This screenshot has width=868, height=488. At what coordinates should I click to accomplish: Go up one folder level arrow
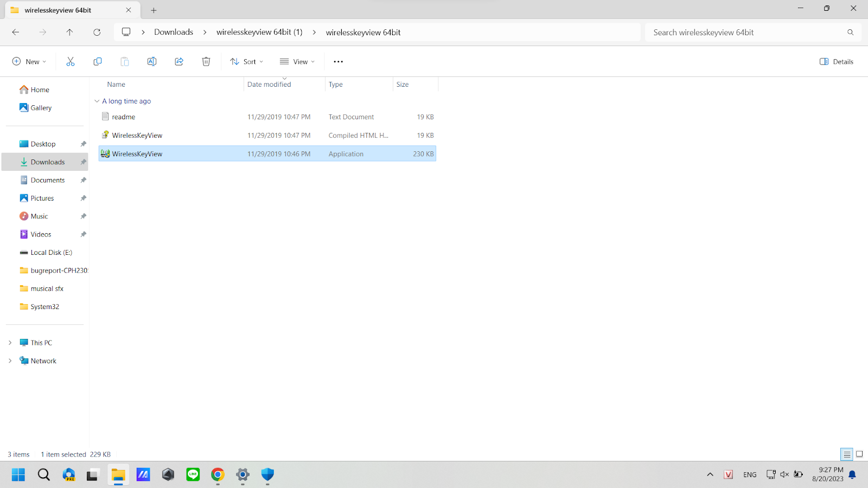coord(70,33)
